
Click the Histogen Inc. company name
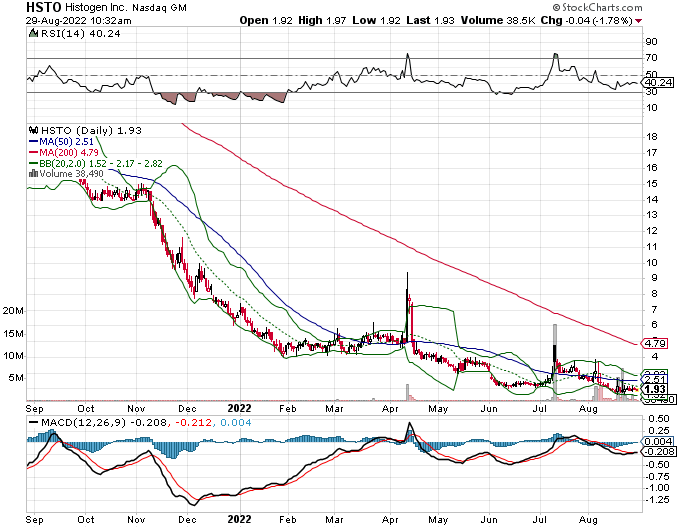[x=97, y=7]
